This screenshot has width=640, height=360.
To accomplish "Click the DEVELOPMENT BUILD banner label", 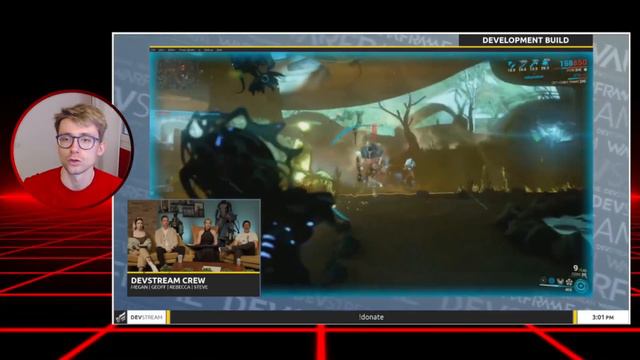I will (x=525, y=40).
